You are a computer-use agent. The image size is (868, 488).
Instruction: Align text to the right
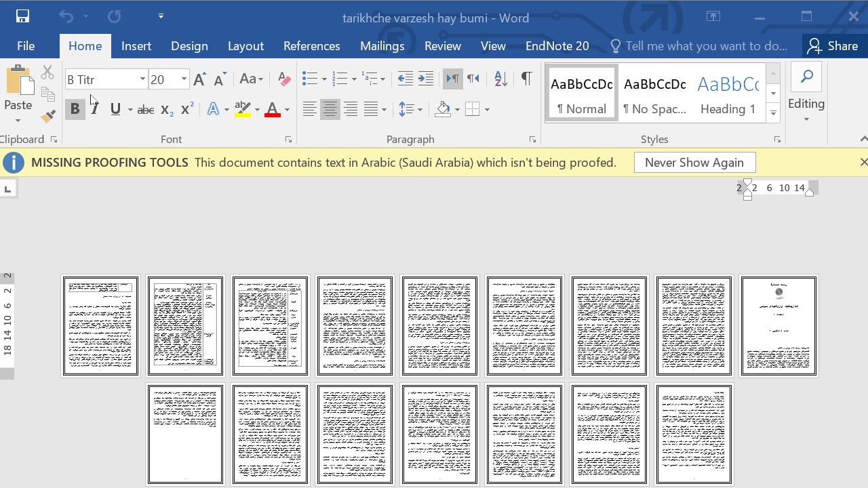pyautogui.click(x=351, y=109)
